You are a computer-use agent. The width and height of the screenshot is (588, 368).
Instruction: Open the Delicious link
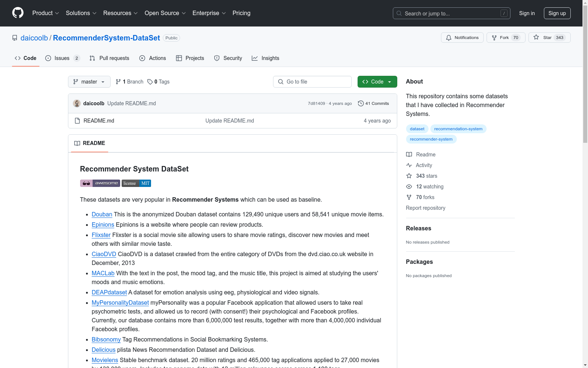pos(104,350)
